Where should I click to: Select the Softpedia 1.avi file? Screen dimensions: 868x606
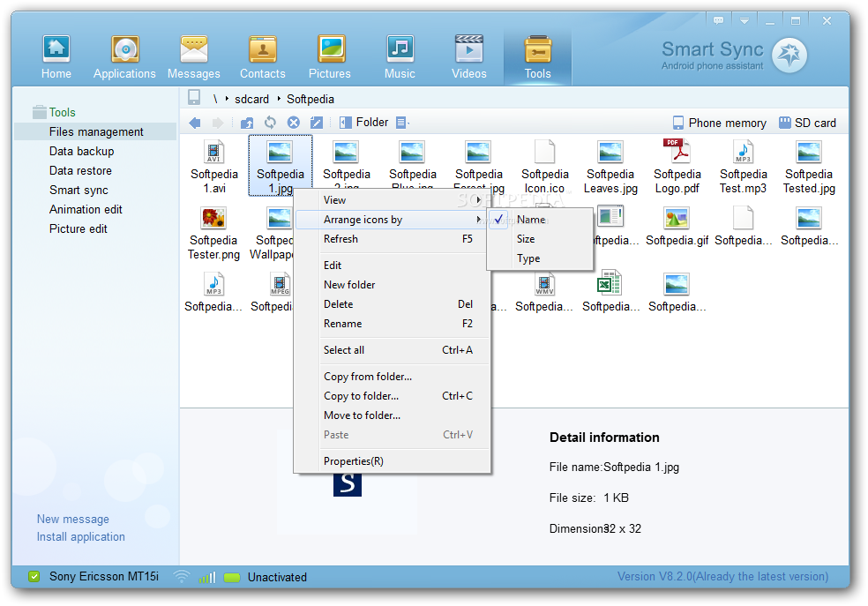(x=214, y=166)
